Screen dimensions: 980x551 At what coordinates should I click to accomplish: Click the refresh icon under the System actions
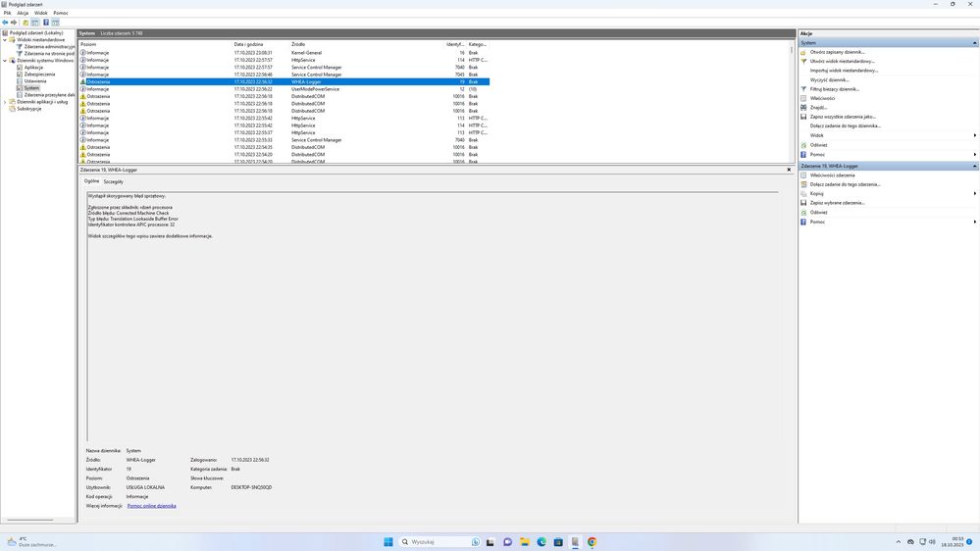803,145
